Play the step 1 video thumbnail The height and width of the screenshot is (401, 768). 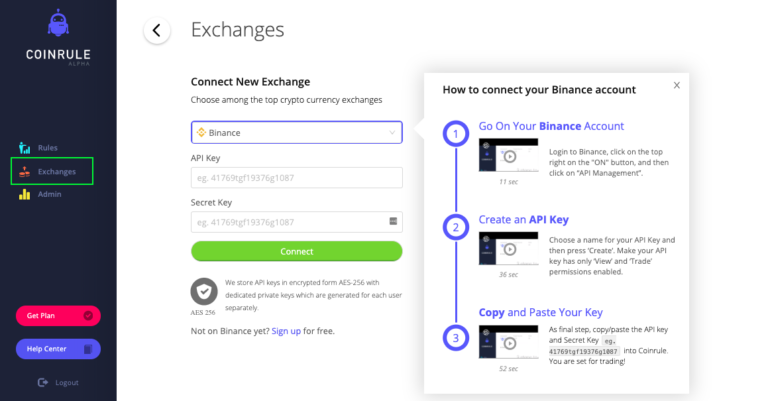click(508, 155)
